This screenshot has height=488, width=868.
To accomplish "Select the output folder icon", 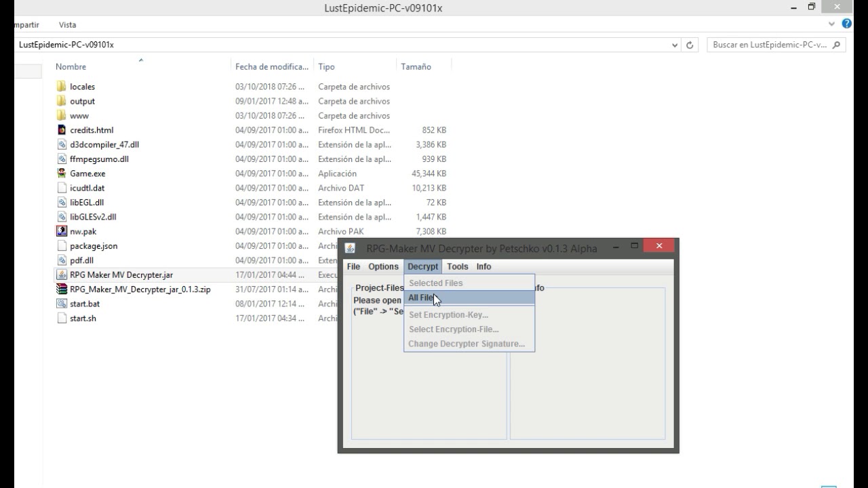I will click(62, 101).
